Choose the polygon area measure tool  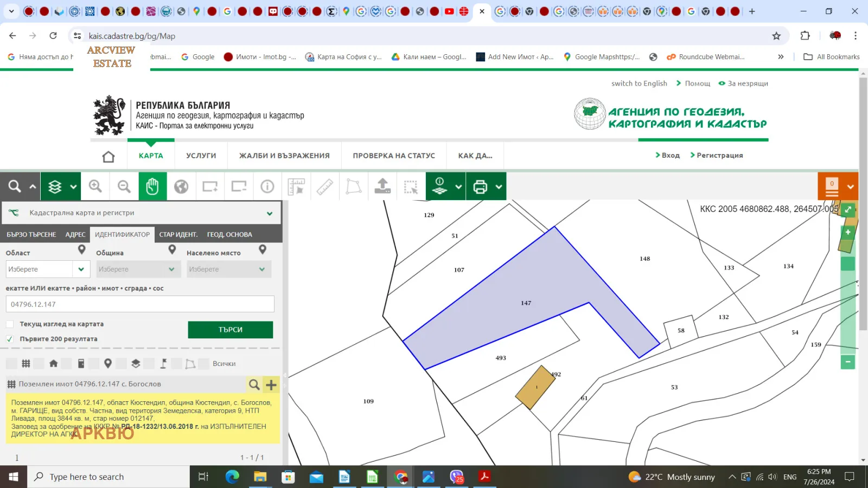(x=354, y=187)
